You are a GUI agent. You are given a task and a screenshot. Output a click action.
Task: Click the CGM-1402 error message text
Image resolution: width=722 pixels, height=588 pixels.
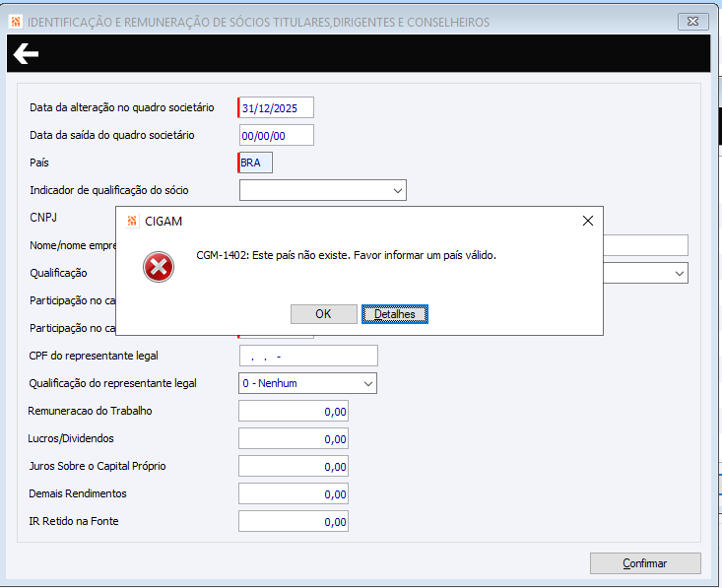point(347,255)
